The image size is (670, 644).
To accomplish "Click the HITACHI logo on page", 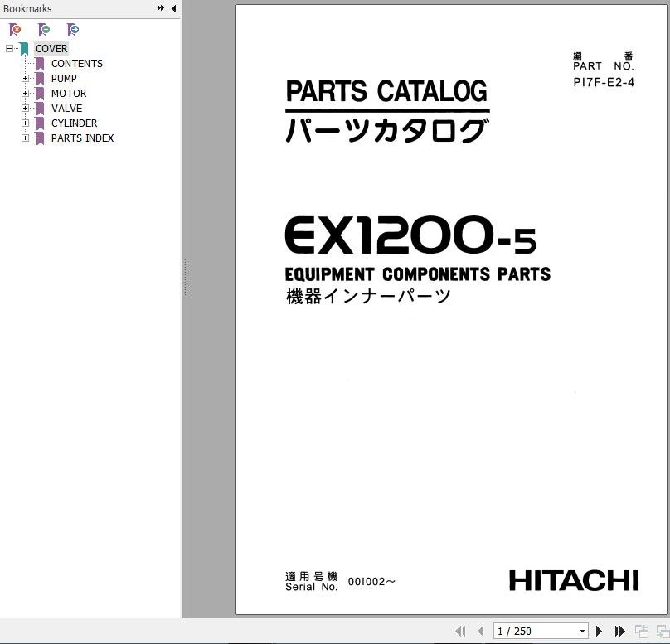I will click(x=574, y=581).
